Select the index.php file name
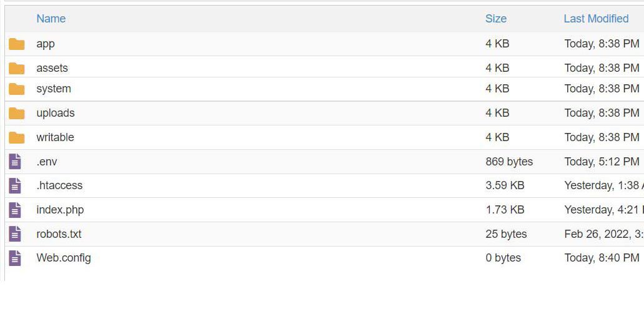 [60, 210]
